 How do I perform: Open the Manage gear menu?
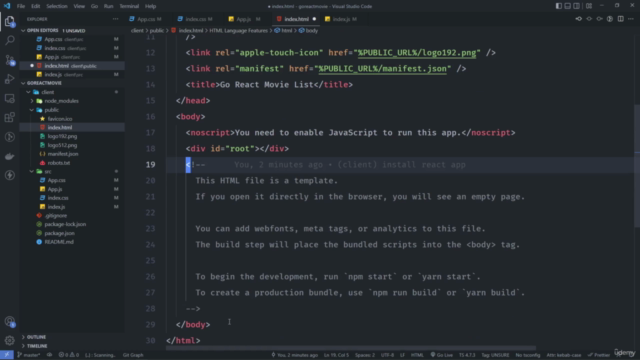(9, 340)
